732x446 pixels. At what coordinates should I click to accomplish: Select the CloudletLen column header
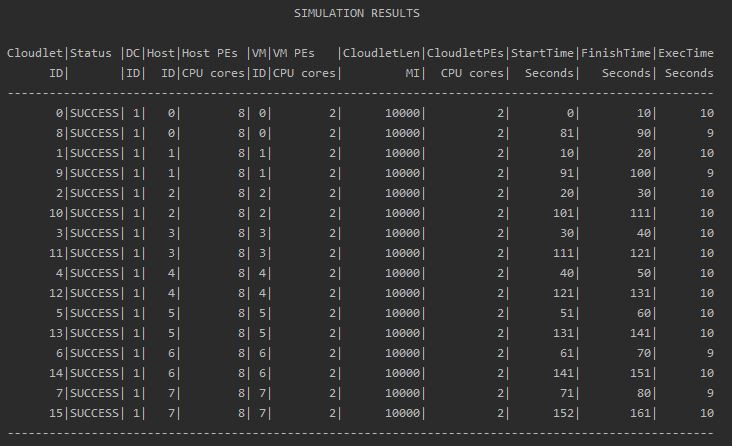[381, 53]
